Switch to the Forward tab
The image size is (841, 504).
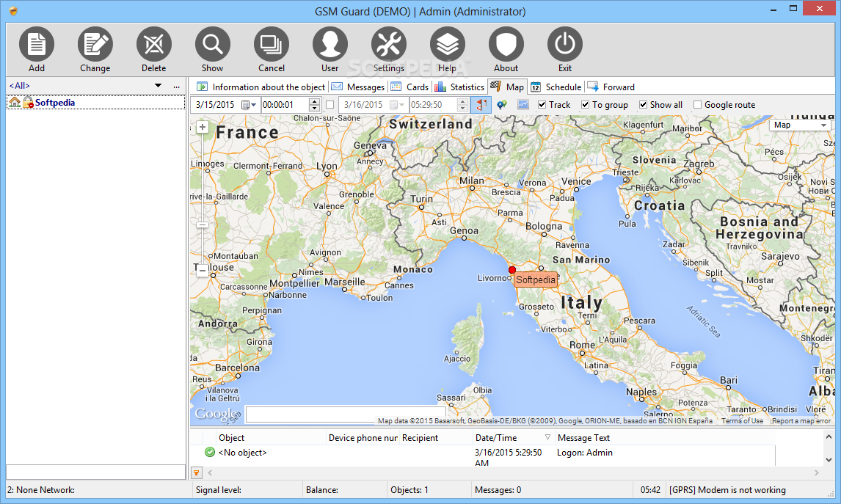(611, 87)
